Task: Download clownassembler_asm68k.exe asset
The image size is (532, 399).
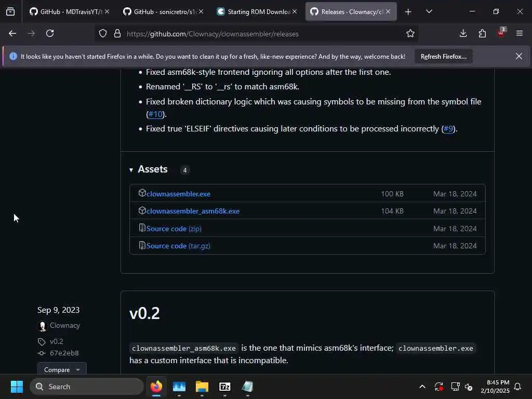Action: tap(193, 211)
